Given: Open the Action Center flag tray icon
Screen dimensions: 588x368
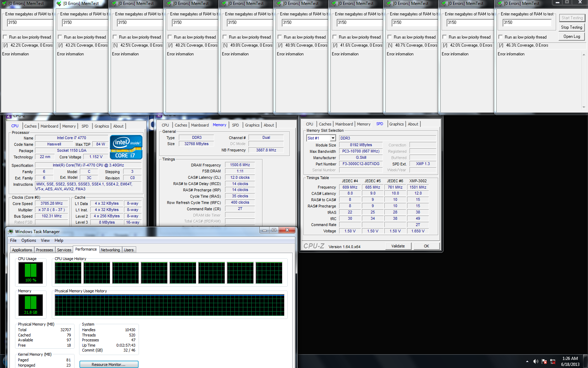Looking at the screenshot, I should [544, 361].
